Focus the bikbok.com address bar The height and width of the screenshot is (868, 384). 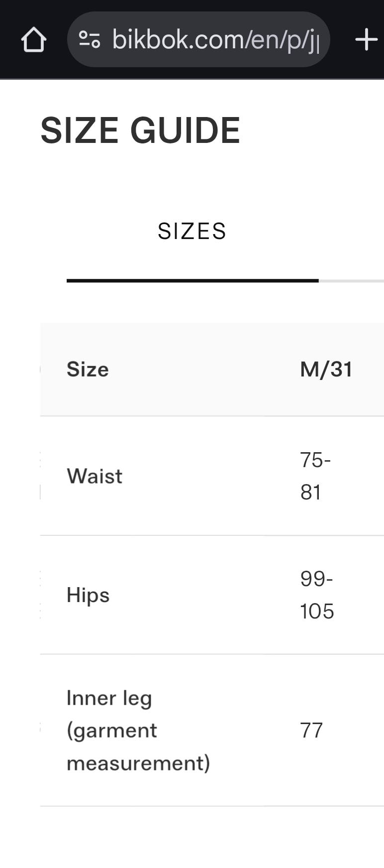pyautogui.click(x=215, y=39)
